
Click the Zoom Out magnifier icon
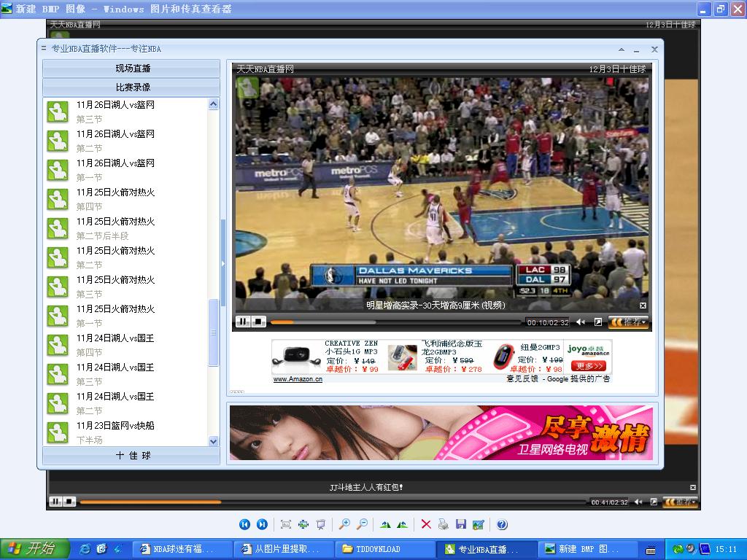tap(362, 524)
